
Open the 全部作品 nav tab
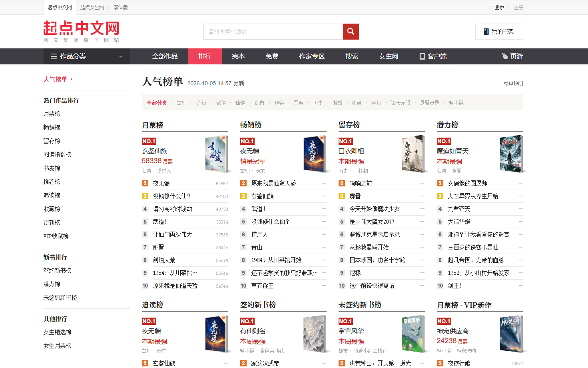(165, 56)
